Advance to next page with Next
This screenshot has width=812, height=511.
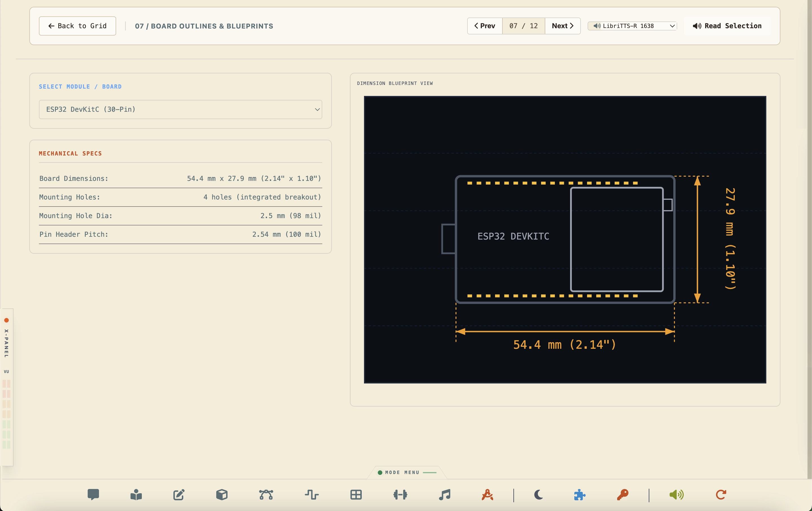[562, 26]
